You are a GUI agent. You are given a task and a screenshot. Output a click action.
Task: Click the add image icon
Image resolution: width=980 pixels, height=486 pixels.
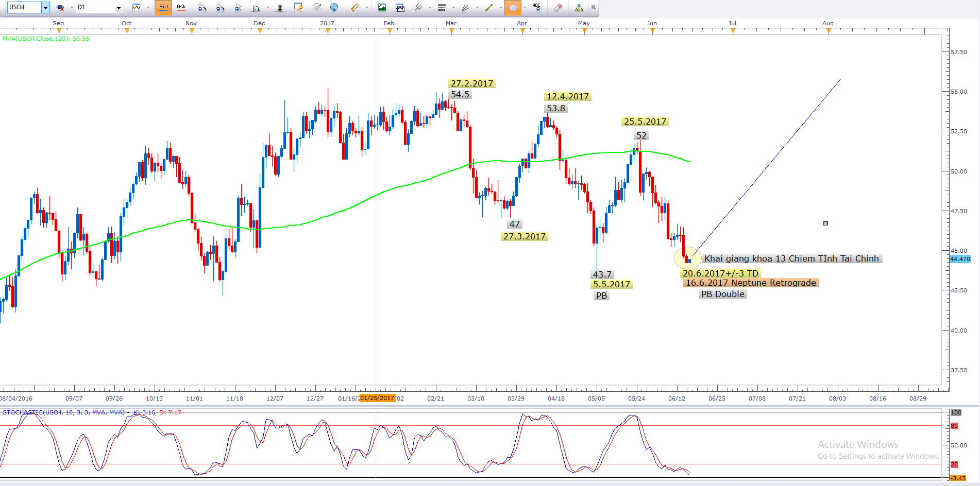point(382,8)
